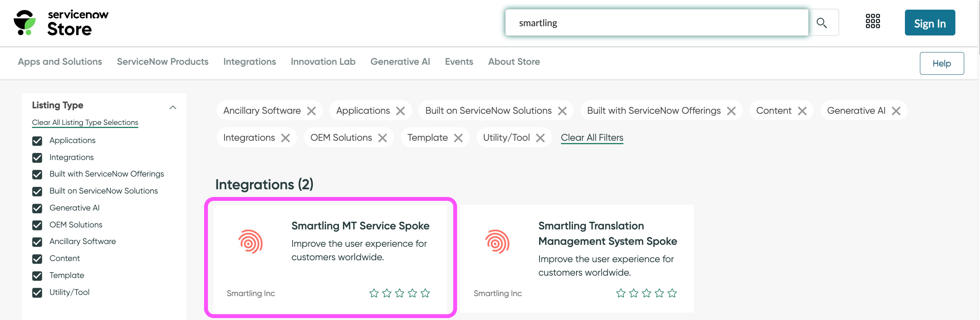Viewport: 980px width, 320px height.
Task: Click the Sign In button
Action: pos(930,23)
